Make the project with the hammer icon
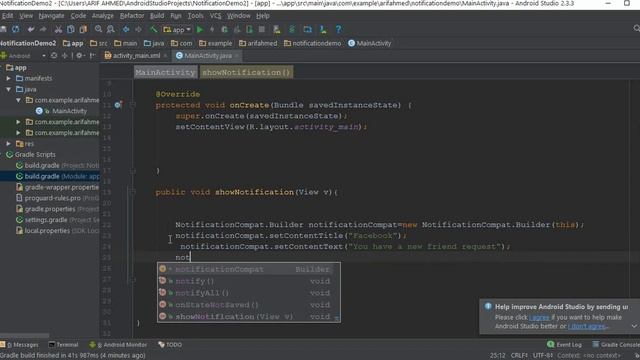 click(x=153, y=29)
